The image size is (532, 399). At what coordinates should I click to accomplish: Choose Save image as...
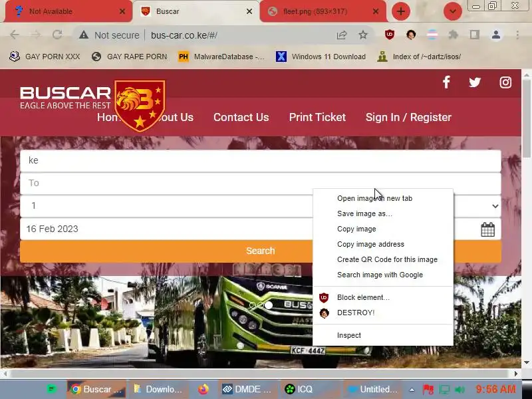coord(383,213)
